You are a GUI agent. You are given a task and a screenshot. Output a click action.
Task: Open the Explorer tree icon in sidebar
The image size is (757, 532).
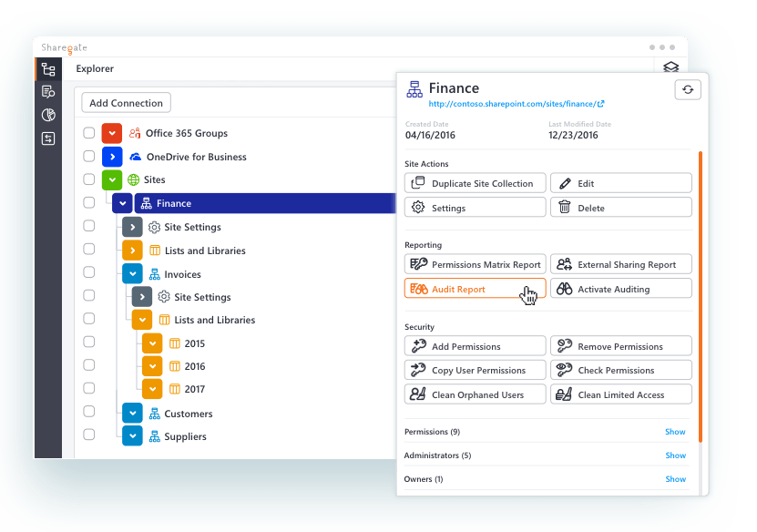point(48,69)
